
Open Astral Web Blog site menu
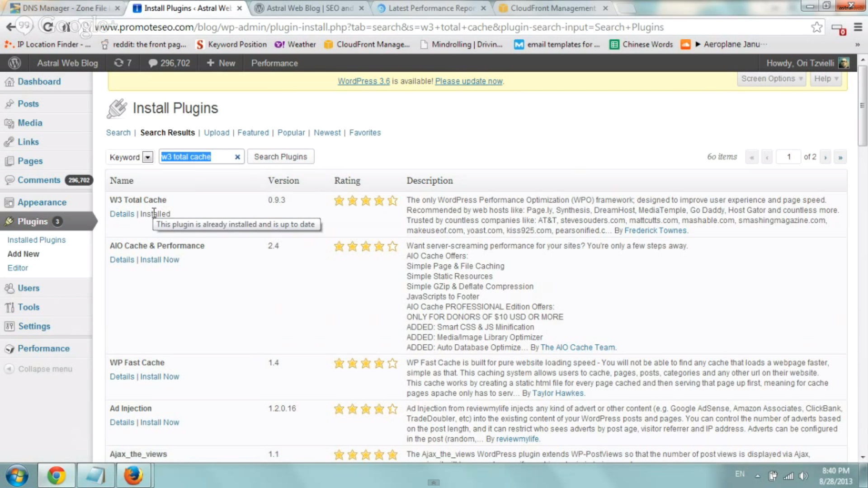(67, 63)
